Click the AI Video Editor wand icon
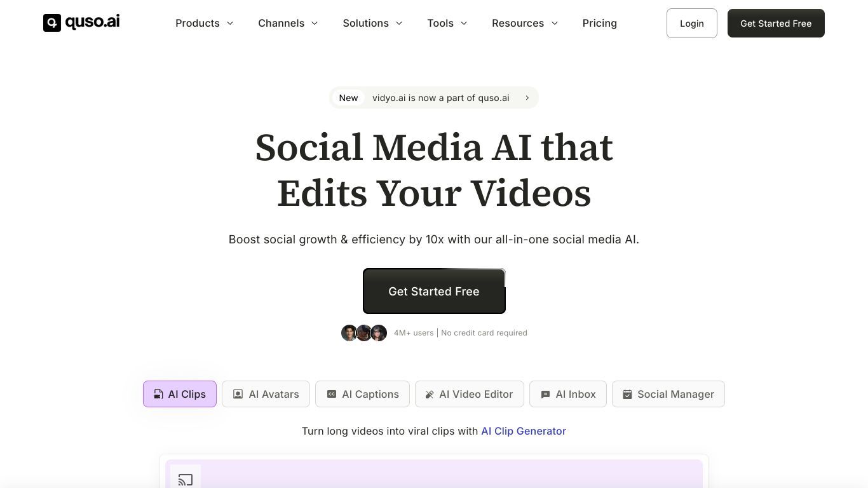This screenshot has height=488, width=868. [x=430, y=395]
